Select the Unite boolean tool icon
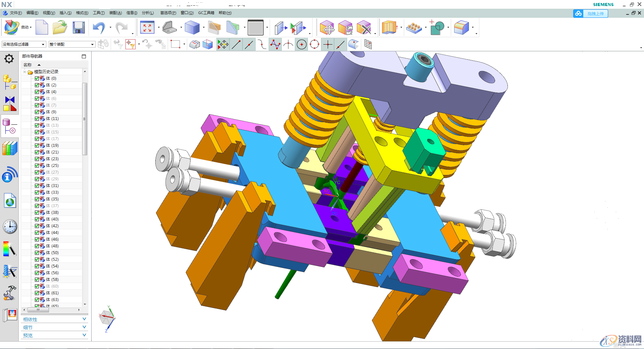Screen dimensions: 644x349 click(437, 27)
